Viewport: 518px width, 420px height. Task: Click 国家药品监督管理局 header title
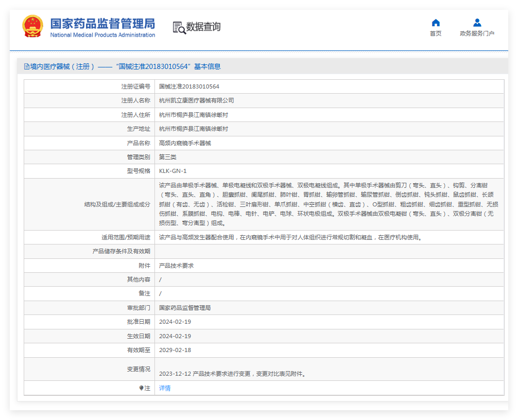coord(102,24)
